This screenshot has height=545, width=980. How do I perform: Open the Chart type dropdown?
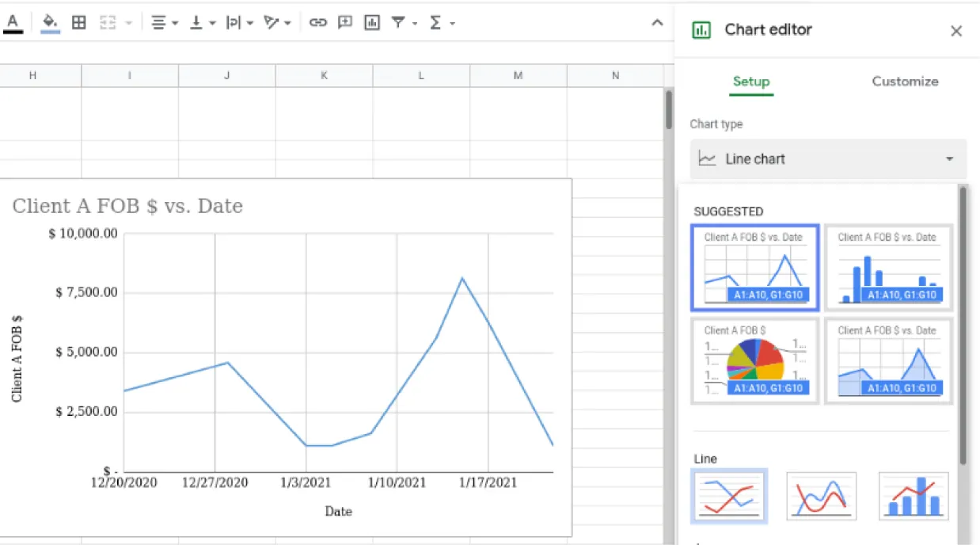(827, 158)
